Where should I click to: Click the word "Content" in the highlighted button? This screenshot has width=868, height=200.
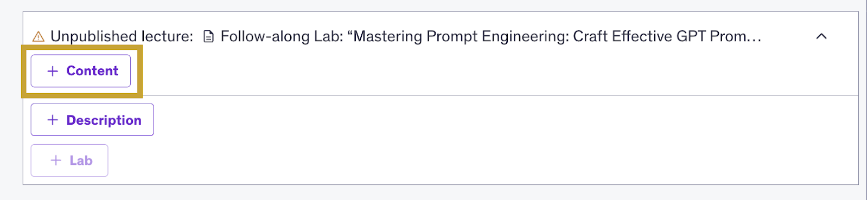pos(92,71)
